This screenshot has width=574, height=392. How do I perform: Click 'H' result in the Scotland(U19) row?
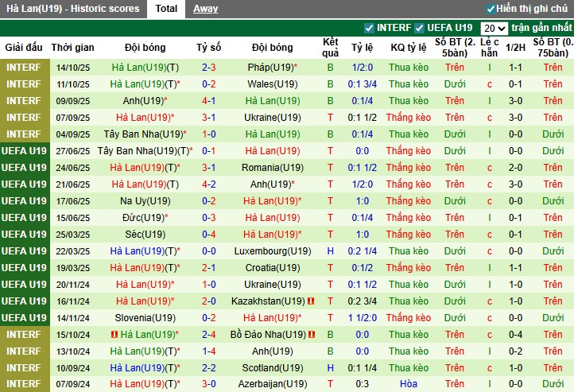330,368
